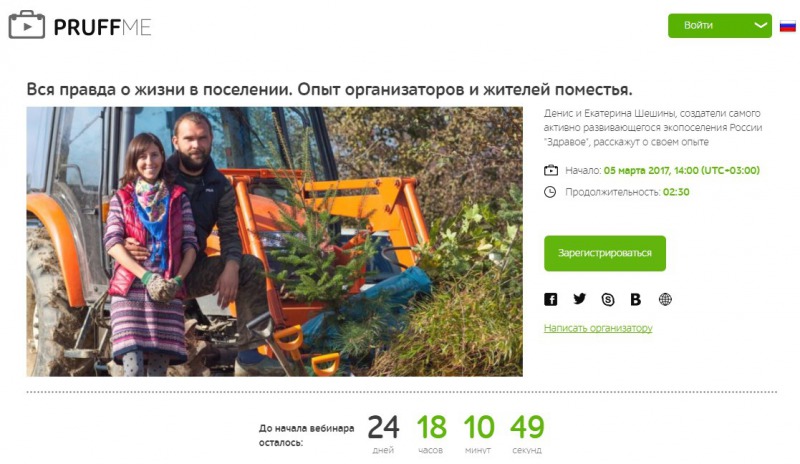Click the Pruffme briefcase logo icon
This screenshot has width=800, height=464.
(27, 25)
